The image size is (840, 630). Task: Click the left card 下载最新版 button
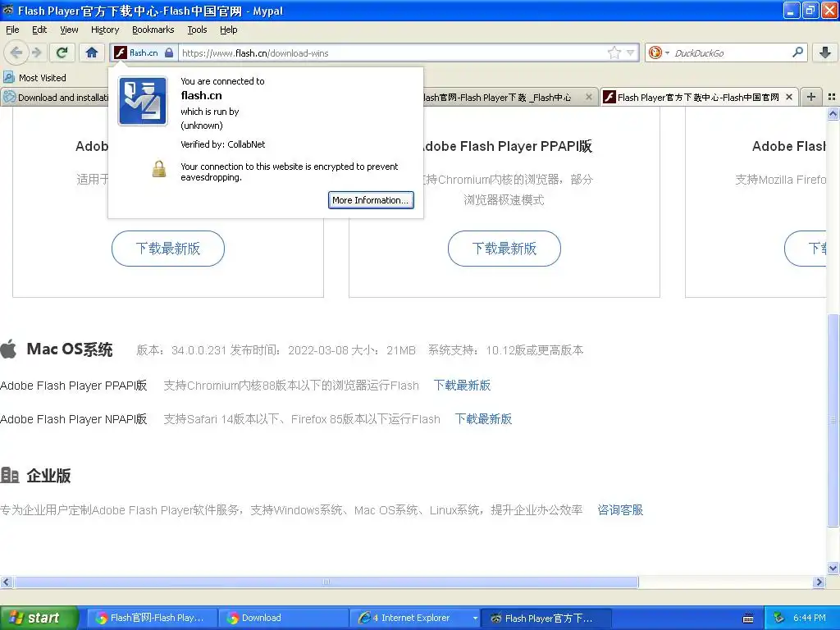coord(167,249)
